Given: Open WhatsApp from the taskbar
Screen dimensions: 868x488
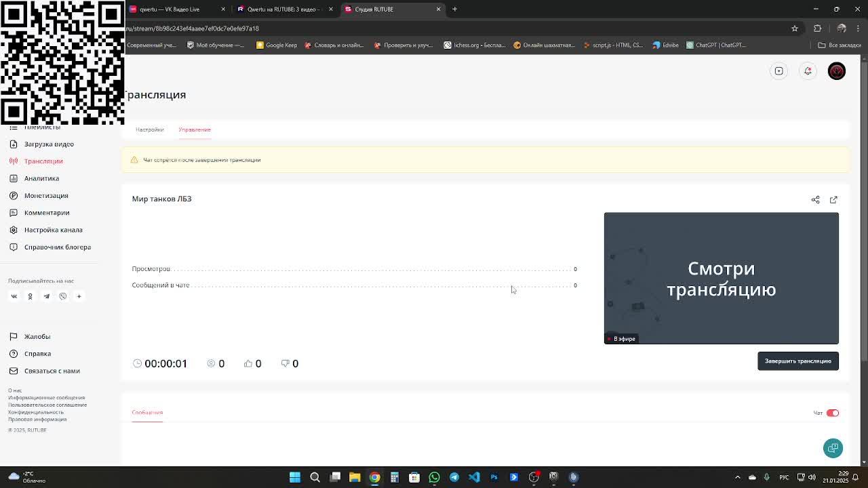Looking at the screenshot, I should (x=434, y=477).
